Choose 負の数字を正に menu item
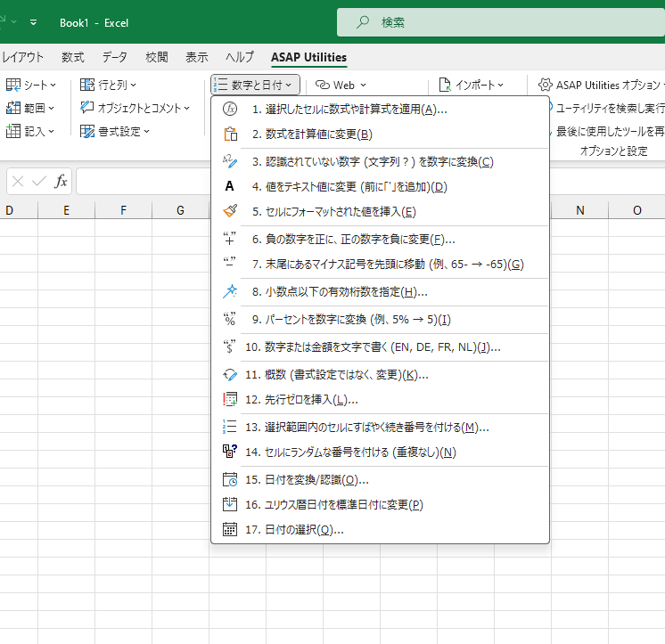The image size is (665, 644). [x=380, y=240]
